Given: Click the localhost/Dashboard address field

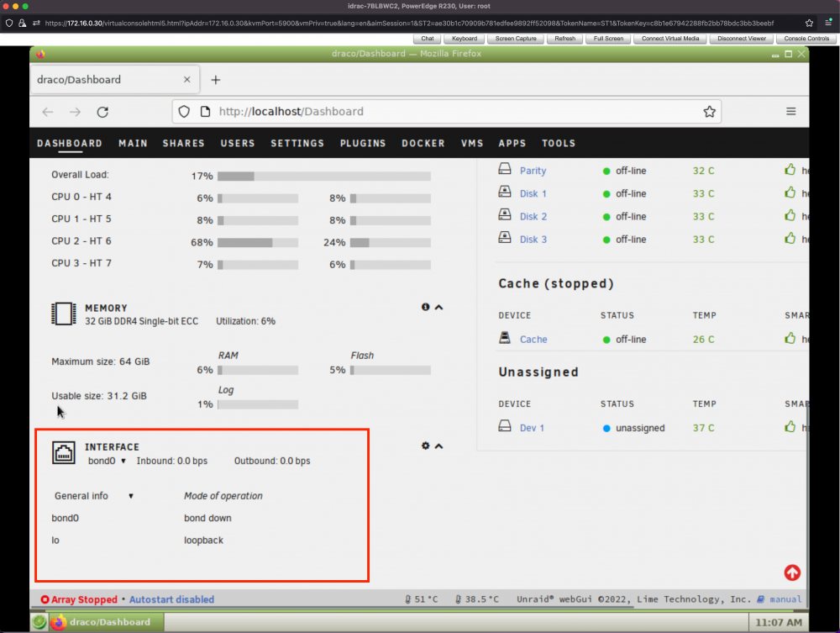Looking at the screenshot, I should 447,112.
